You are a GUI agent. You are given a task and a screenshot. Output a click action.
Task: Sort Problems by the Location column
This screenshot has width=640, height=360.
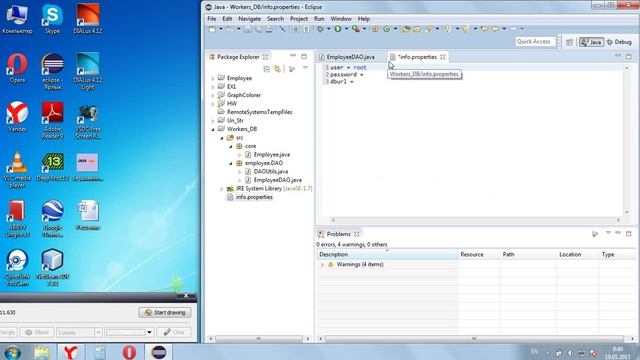coord(577,254)
